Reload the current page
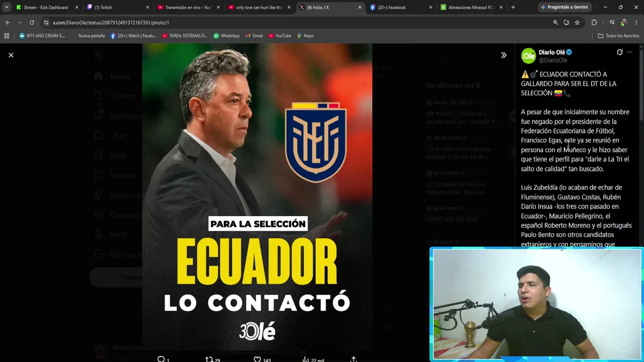This screenshot has width=644, height=362. pyautogui.click(x=32, y=23)
